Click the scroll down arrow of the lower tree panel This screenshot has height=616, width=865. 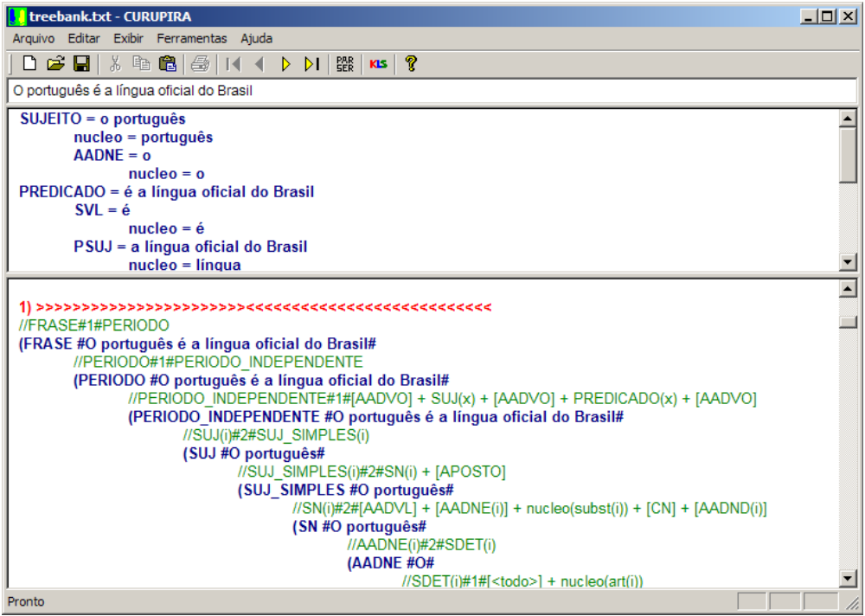coord(848,579)
